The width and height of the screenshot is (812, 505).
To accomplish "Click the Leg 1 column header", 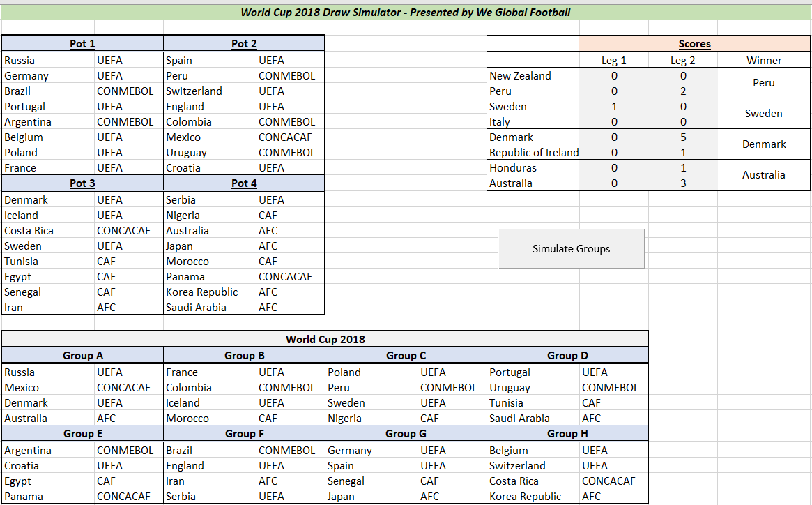I will [613, 61].
